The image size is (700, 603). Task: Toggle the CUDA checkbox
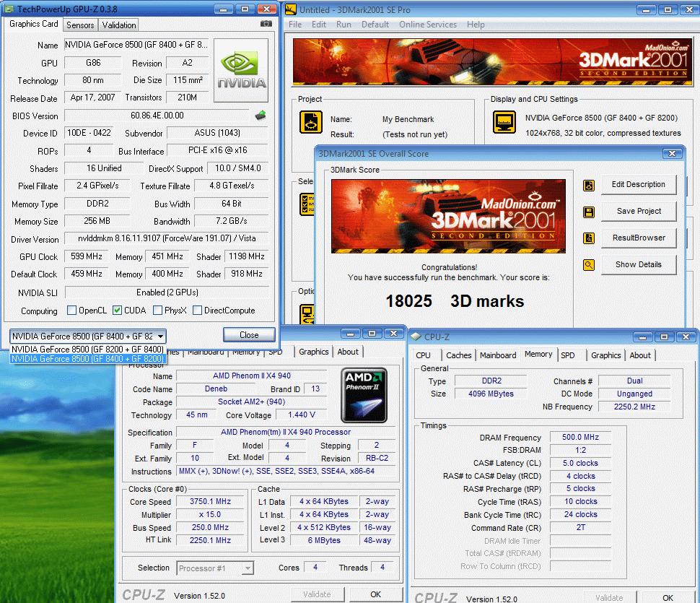117,311
